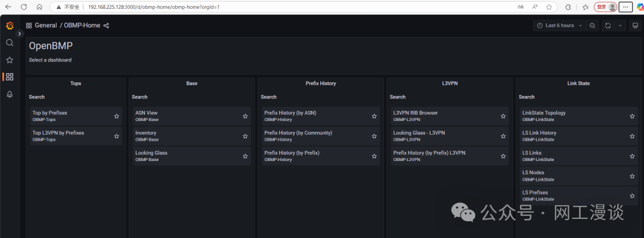Open the sidebar Search icon

(10, 43)
